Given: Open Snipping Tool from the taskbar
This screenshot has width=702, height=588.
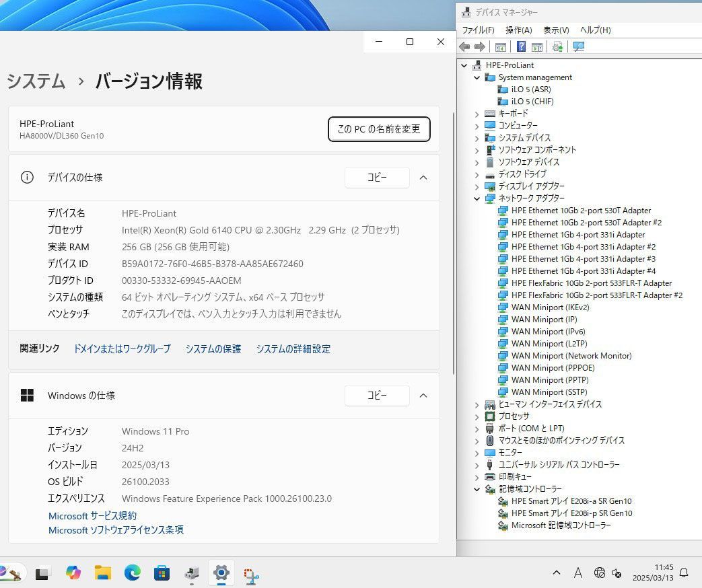Looking at the screenshot, I should [x=252, y=574].
